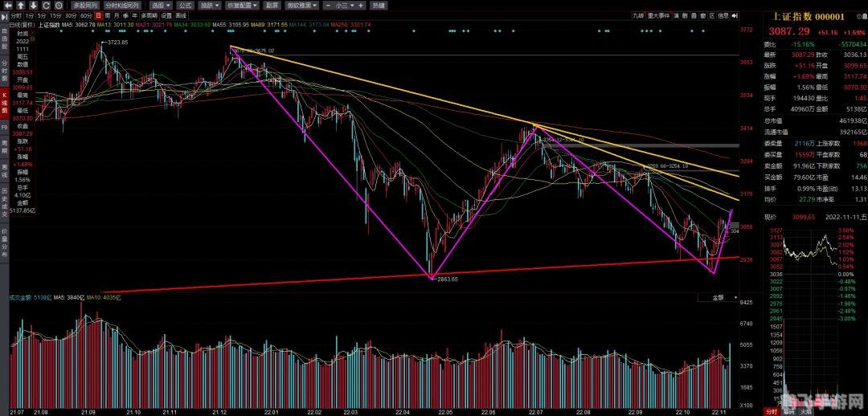Click the 重大事件 button
This screenshot has width=868, height=416.
(x=658, y=15)
